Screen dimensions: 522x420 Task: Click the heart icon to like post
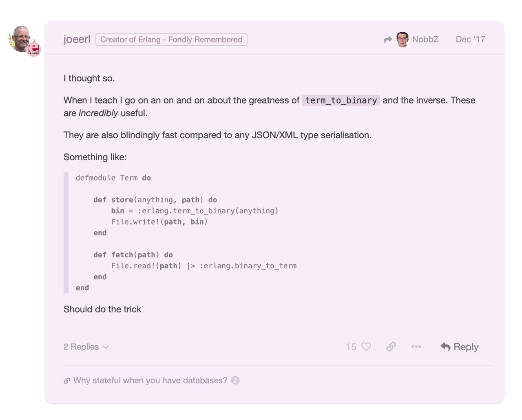[x=366, y=347]
